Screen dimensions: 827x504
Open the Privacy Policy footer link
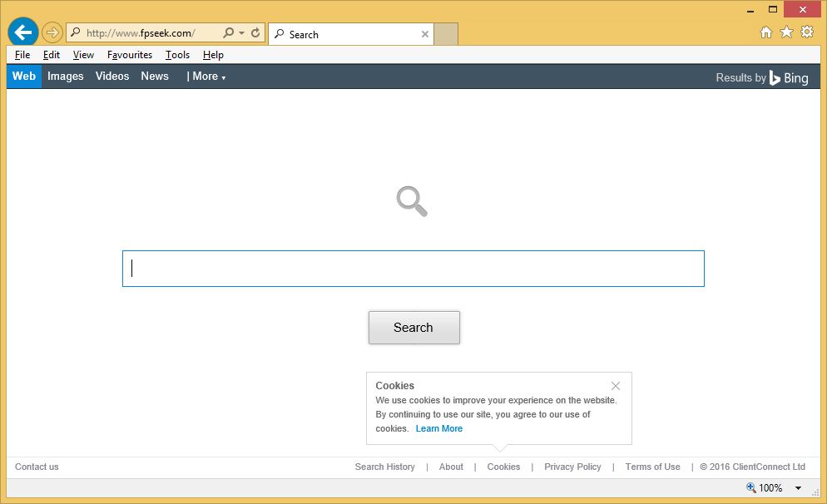pos(572,467)
